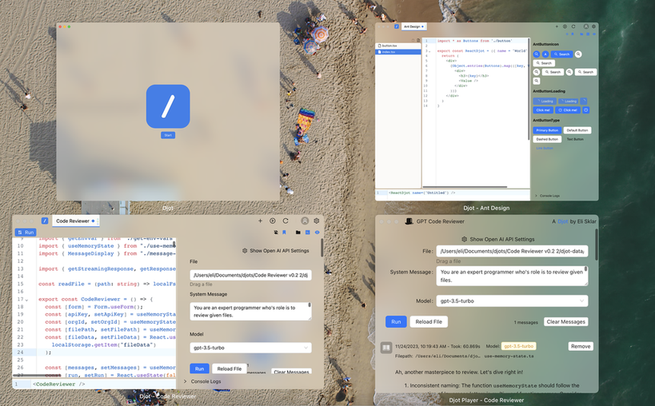The height and width of the screenshot is (406, 655).
Task: Click the blue power icon button after Click me!
Action: click(x=586, y=110)
